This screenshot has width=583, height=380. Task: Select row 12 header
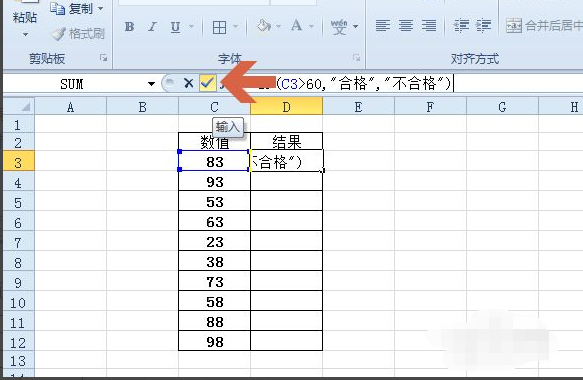click(x=19, y=342)
